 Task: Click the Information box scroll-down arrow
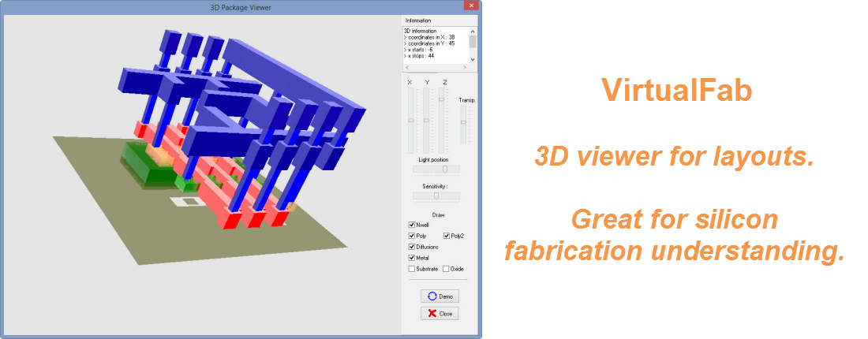(472, 58)
